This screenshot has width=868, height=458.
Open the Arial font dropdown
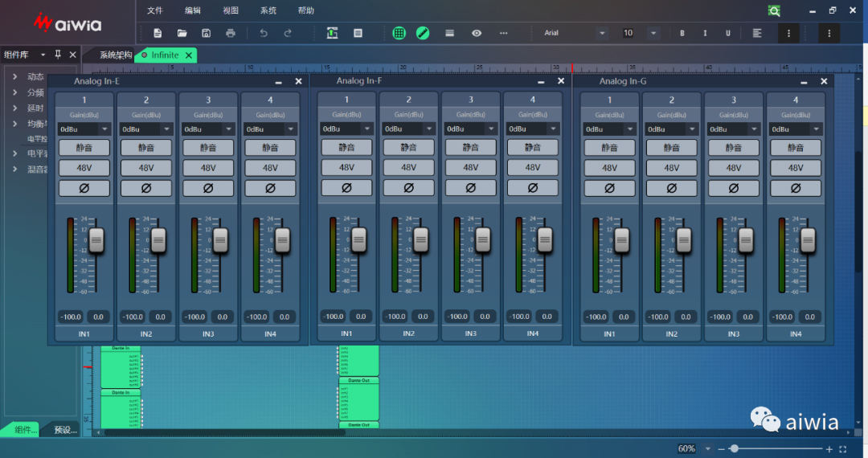pos(601,33)
